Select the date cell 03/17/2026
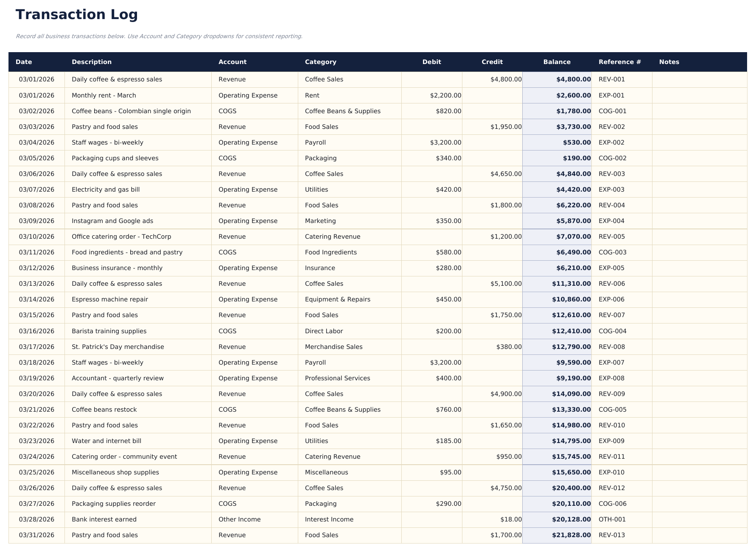This screenshot has height=552, width=756. [x=37, y=347]
